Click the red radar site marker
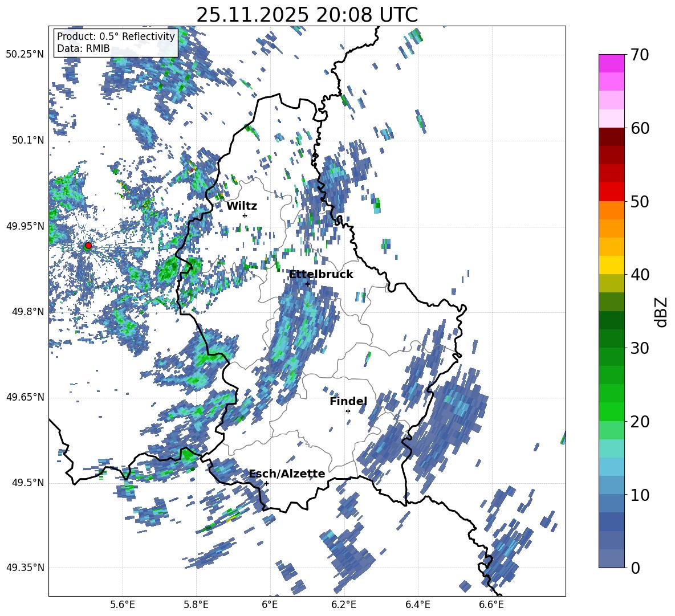 88,245
